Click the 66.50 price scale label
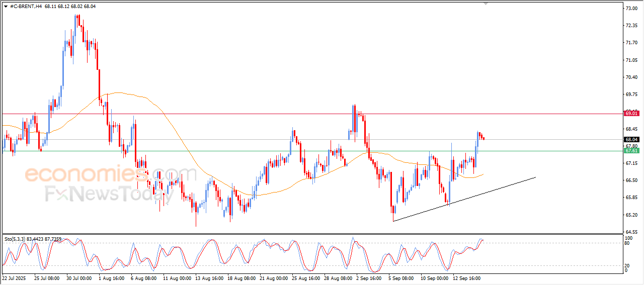Image resolution: width=644 pixels, height=285 pixels. pos(632,180)
